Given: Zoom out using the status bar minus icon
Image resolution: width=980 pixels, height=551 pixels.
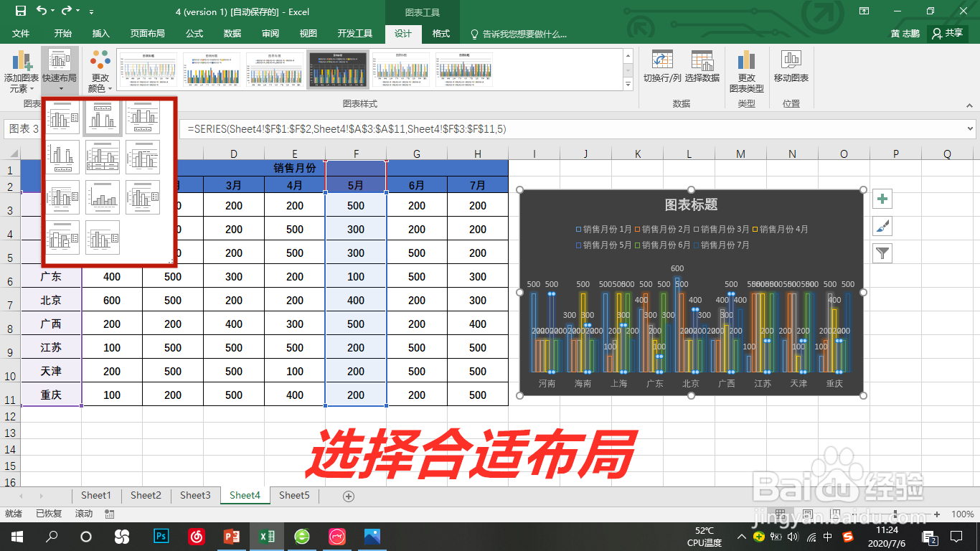Looking at the screenshot, I should tap(856, 514).
